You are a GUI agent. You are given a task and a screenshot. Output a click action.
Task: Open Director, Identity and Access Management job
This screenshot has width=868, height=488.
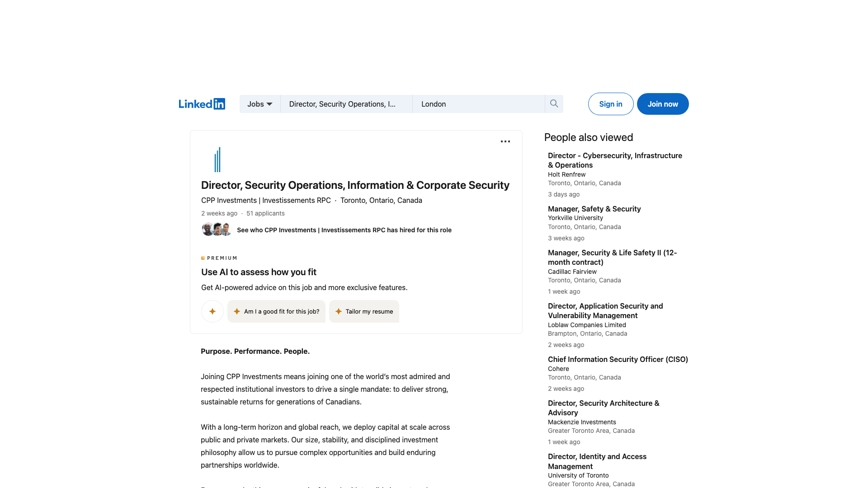pos(597,461)
